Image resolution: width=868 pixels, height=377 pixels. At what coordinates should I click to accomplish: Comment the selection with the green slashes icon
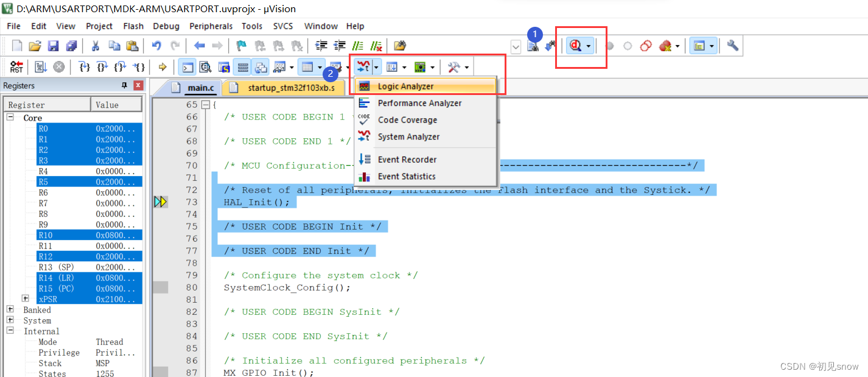pos(358,46)
